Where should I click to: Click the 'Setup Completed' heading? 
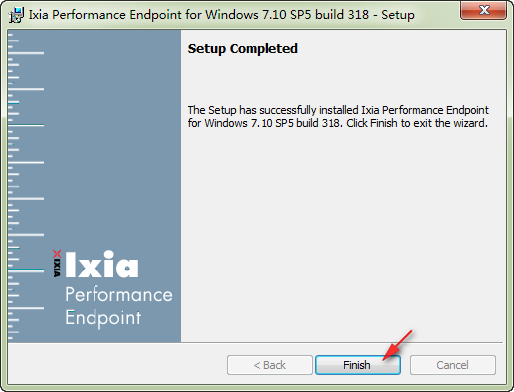click(242, 49)
